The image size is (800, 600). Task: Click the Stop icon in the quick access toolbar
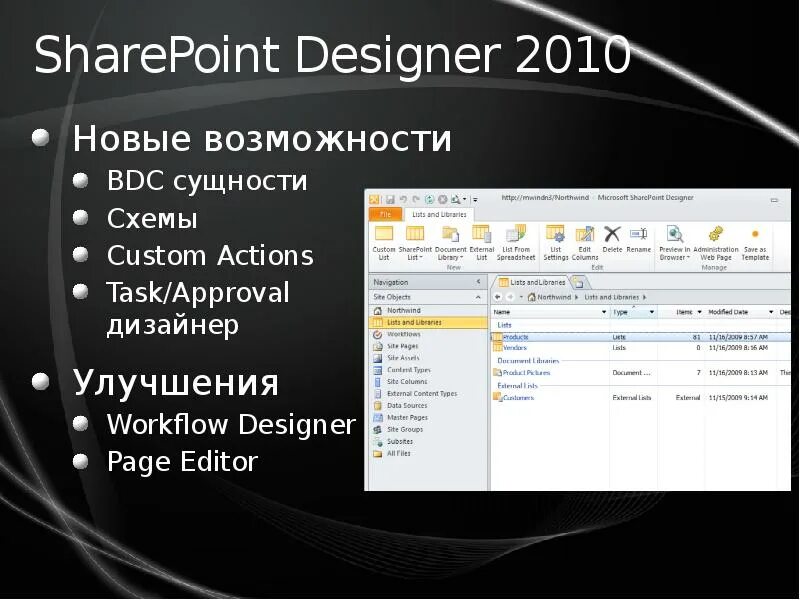pyautogui.click(x=442, y=199)
